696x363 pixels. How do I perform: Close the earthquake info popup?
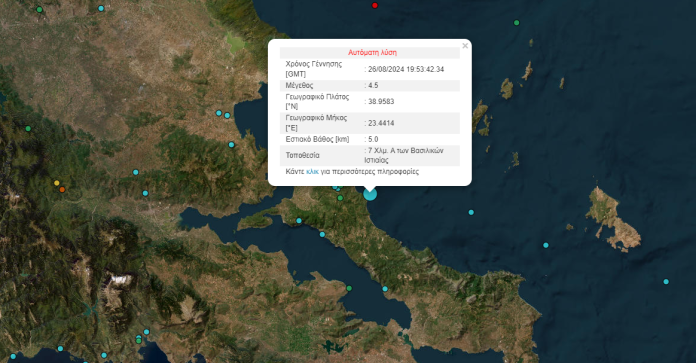coord(465,46)
